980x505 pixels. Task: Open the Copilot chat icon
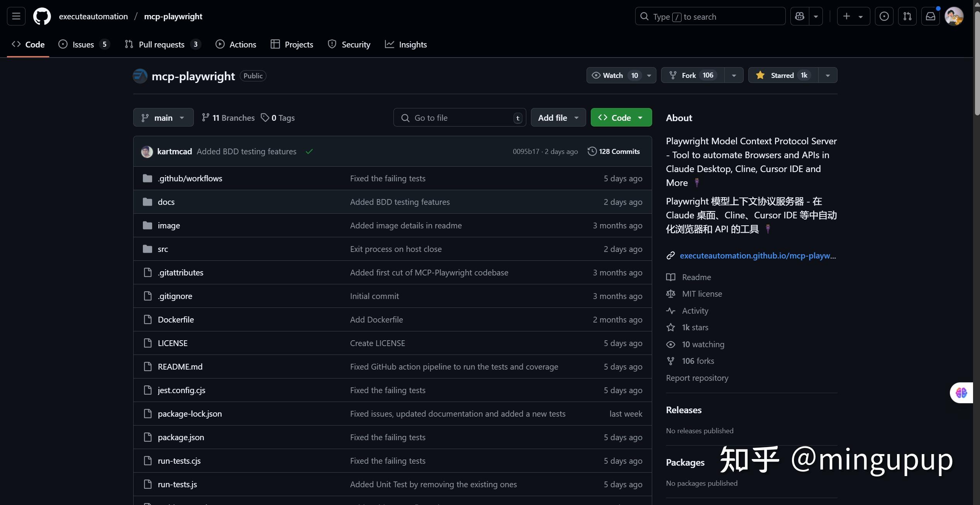(800, 16)
